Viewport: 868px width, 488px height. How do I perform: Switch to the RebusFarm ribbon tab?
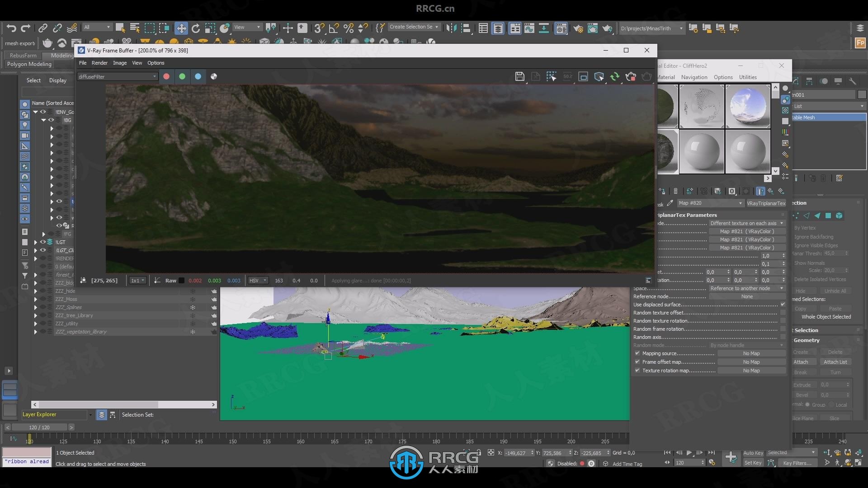click(x=23, y=55)
